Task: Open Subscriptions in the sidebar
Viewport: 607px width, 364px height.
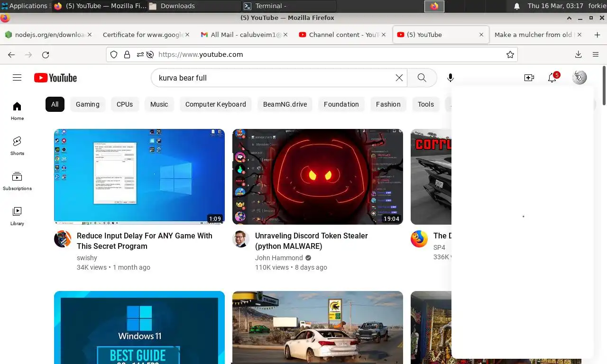Action: click(17, 181)
